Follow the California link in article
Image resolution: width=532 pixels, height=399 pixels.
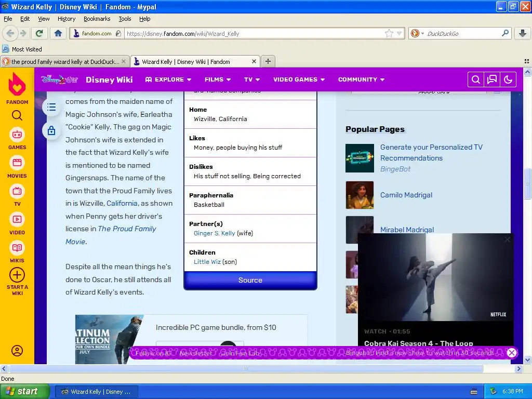(x=122, y=203)
